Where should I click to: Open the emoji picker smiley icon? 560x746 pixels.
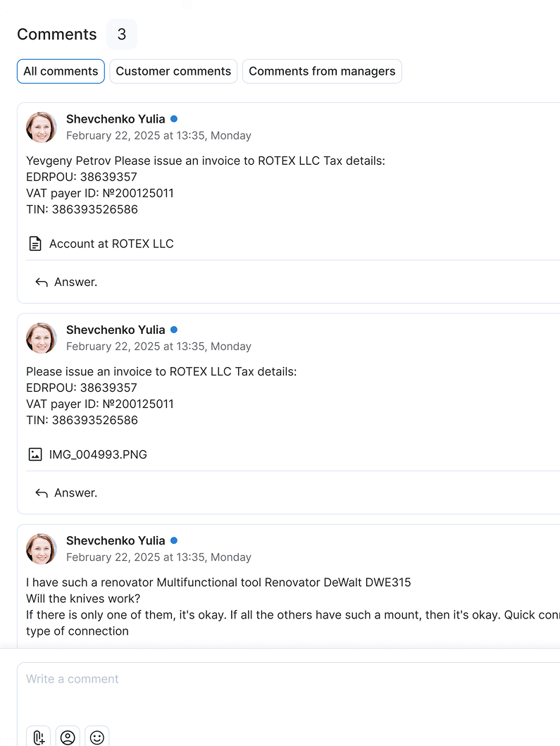point(97,737)
